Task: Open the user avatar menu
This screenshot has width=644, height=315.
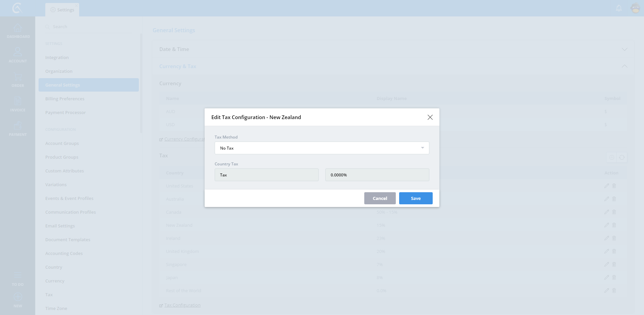Action: click(635, 8)
